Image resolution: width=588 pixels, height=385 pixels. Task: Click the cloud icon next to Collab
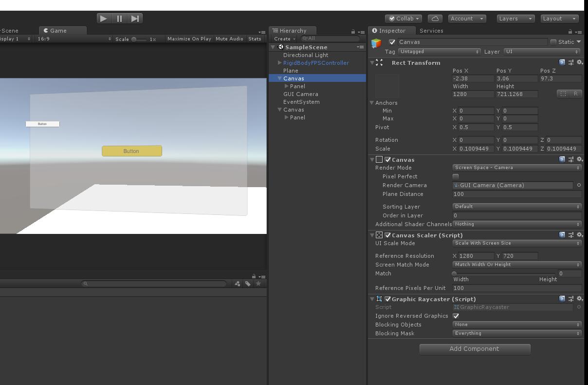pyautogui.click(x=435, y=18)
